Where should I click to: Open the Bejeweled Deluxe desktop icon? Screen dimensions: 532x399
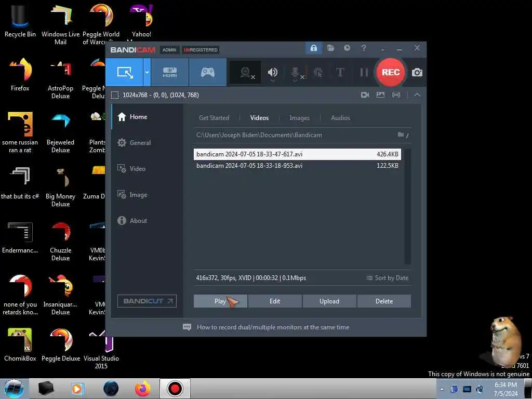(x=60, y=132)
